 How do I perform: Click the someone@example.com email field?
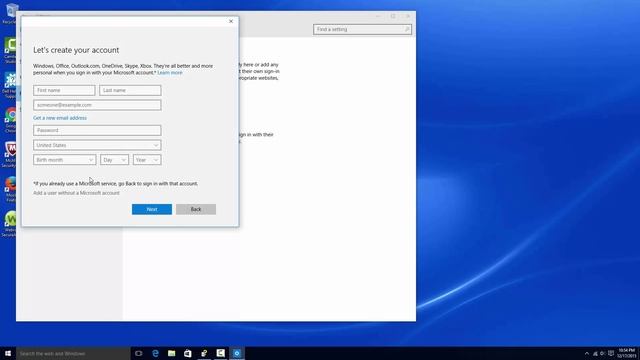[97, 105]
